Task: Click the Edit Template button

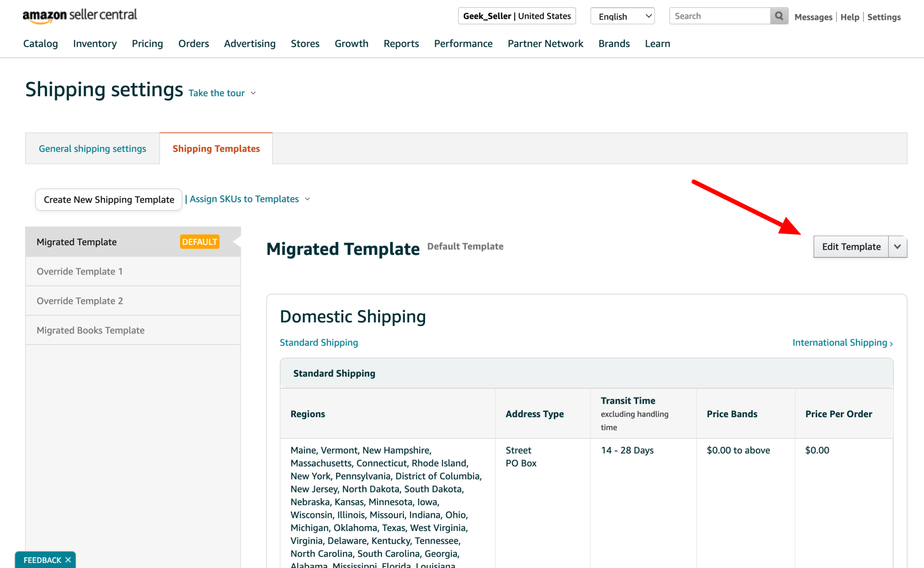Action: point(851,247)
